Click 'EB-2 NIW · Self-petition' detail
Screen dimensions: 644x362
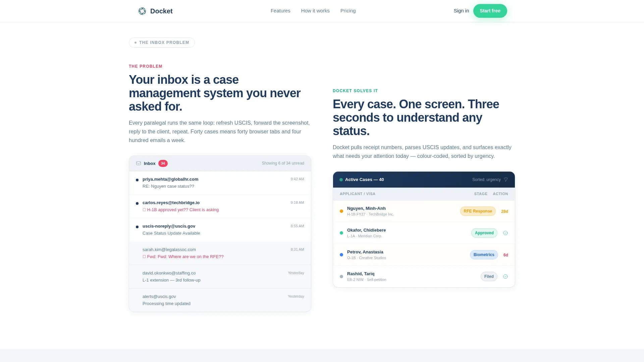(367, 280)
